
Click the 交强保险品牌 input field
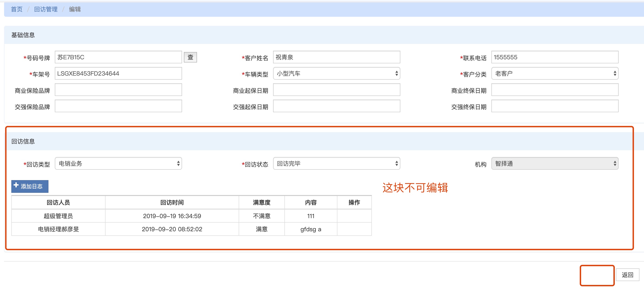(x=118, y=106)
